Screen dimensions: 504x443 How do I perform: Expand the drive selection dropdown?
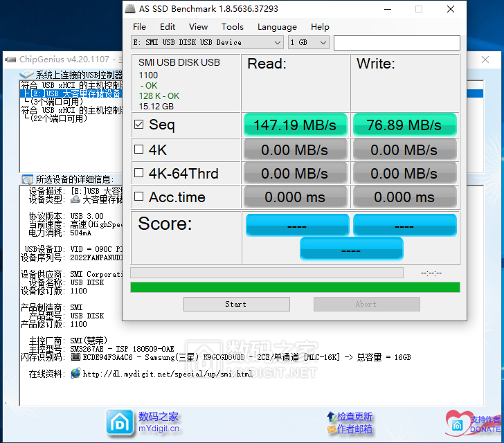coord(278,42)
